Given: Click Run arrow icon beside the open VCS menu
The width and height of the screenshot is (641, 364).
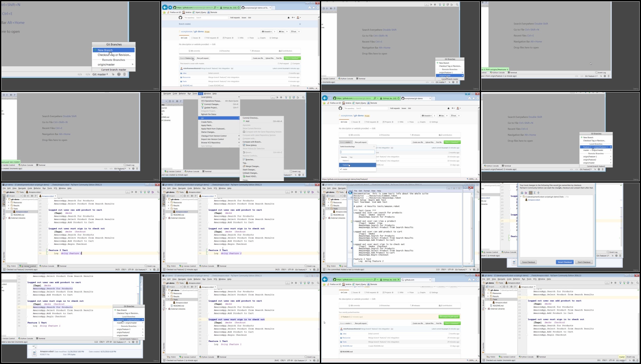Looking at the screenshot, I should tap(277, 98).
